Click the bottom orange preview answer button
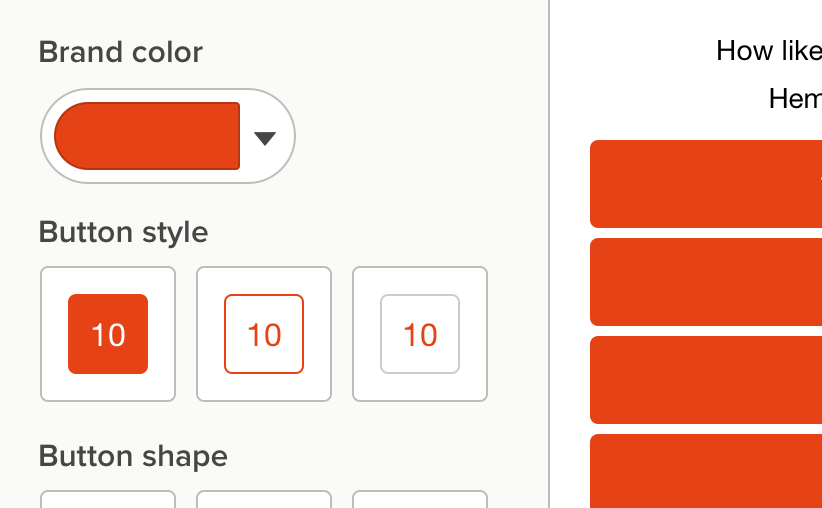 (705, 470)
